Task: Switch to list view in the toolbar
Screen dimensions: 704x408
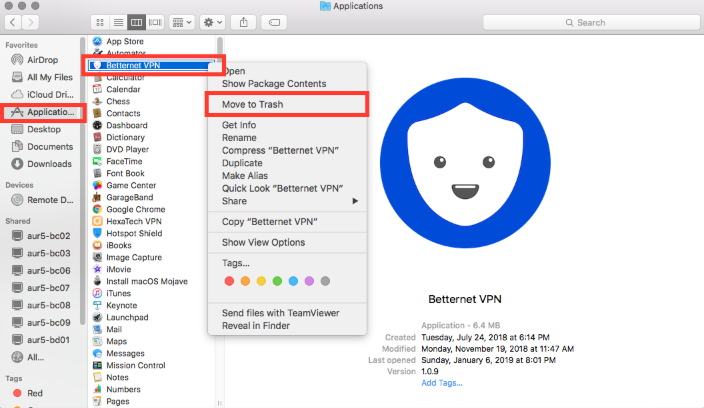Action: pos(119,22)
